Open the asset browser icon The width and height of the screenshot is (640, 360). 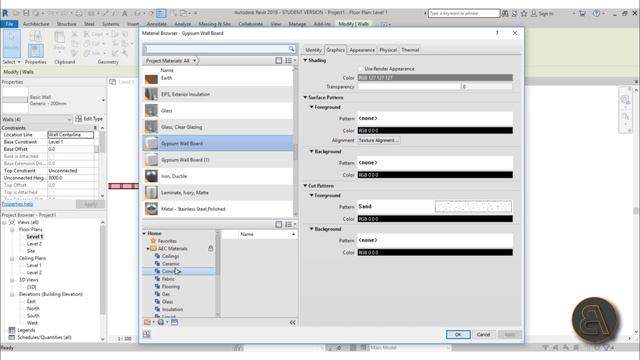(175, 322)
